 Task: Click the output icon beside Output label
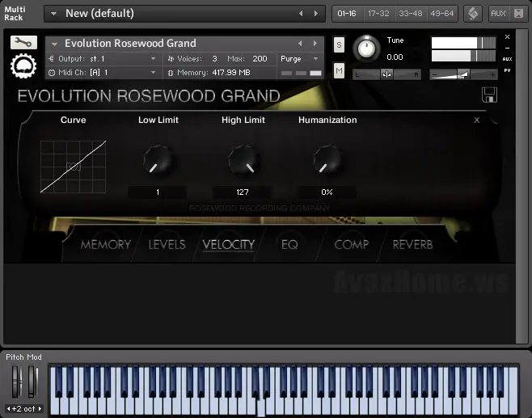coord(51,59)
